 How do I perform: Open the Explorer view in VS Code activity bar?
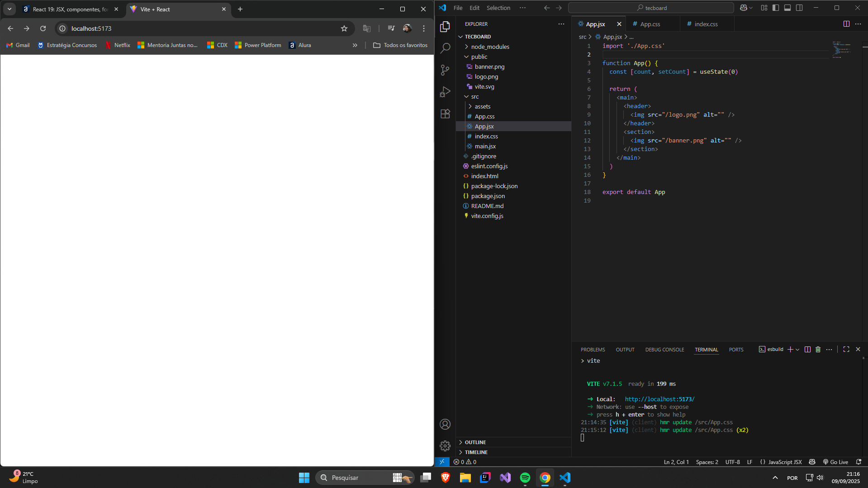(445, 27)
